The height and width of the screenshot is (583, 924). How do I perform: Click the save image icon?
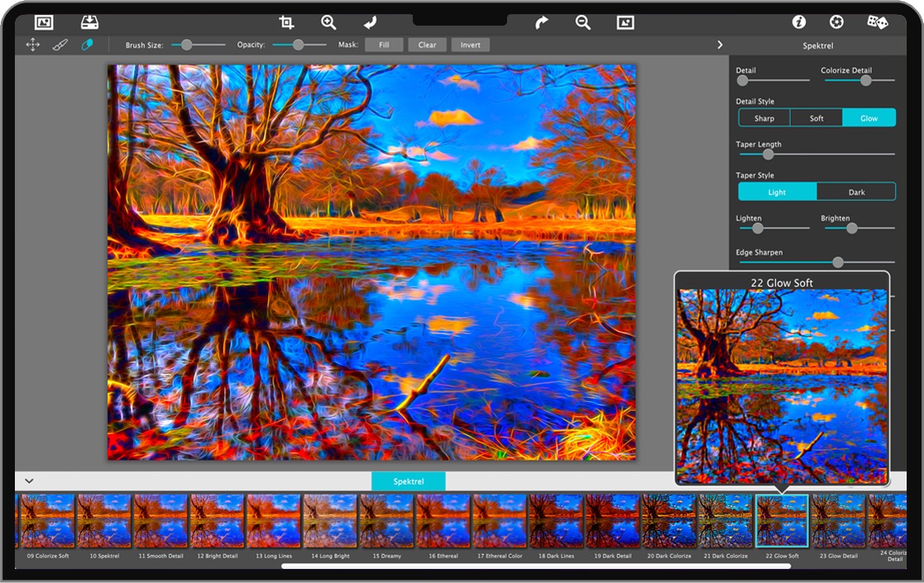pyautogui.click(x=89, y=22)
